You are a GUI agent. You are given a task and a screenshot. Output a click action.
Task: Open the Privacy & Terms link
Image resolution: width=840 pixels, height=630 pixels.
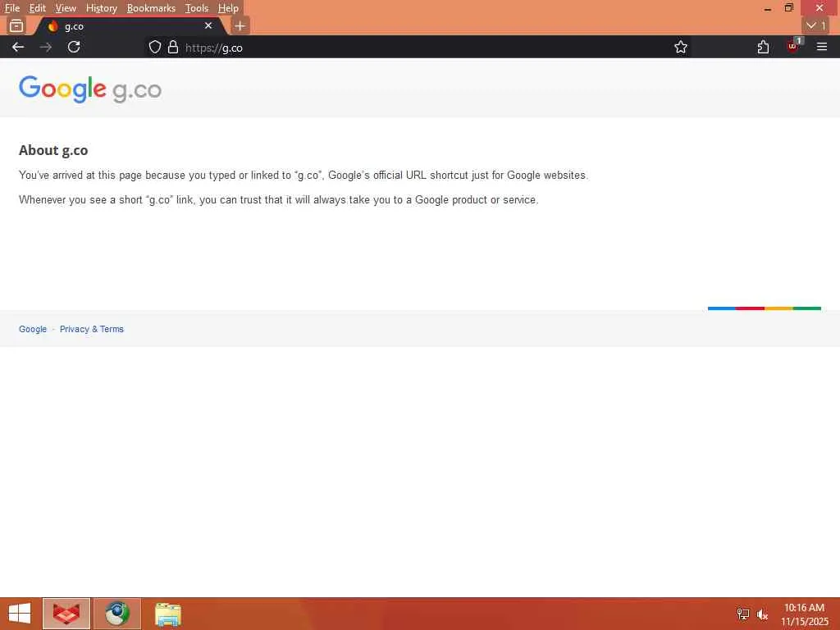tap(92, 329)
